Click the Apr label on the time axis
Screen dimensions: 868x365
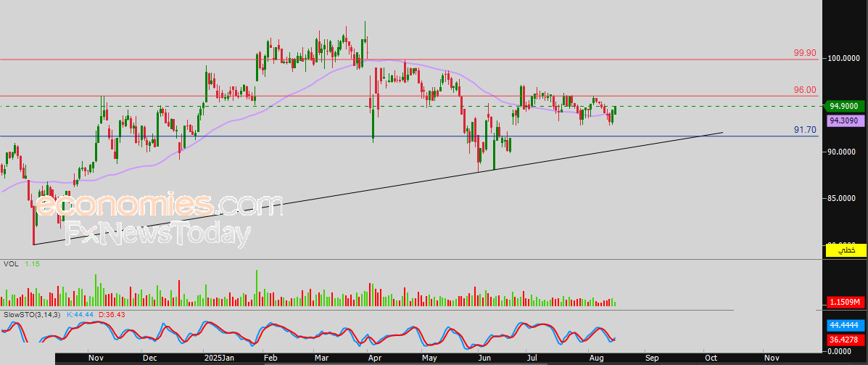[x=375, y=358]
